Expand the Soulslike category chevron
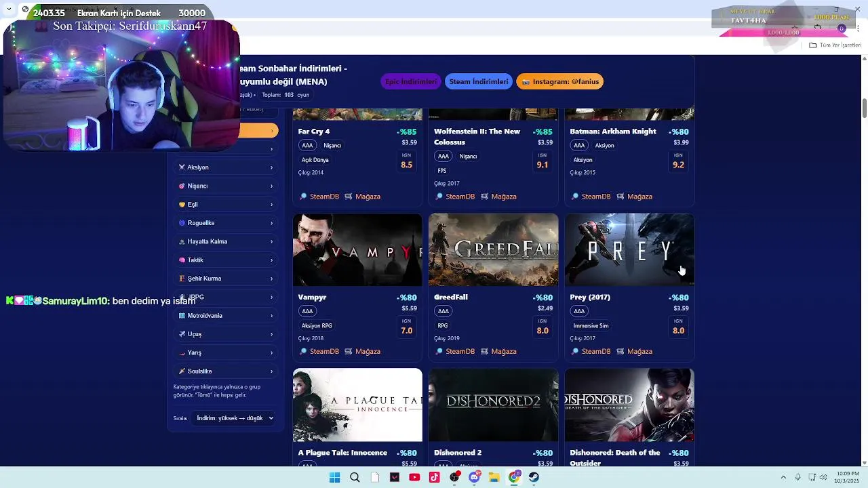868x488 pixels. point(271,371)
